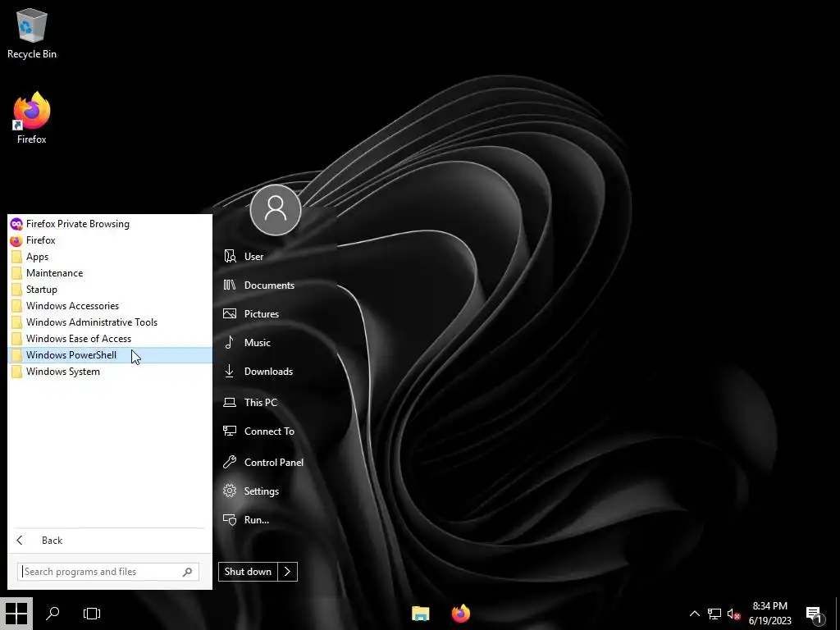The image size is (840, 630).
Task: Click the Connect To monitor icon
Action: pos(230,431)
